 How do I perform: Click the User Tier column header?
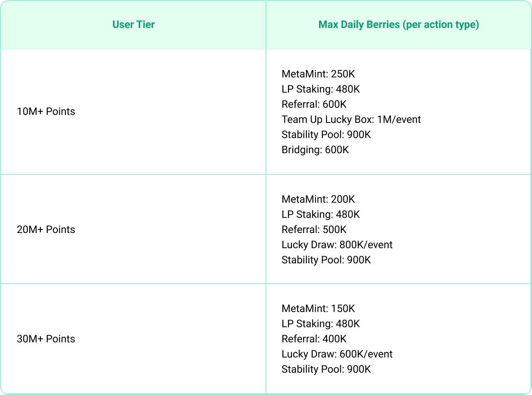(x=133, y=25)
